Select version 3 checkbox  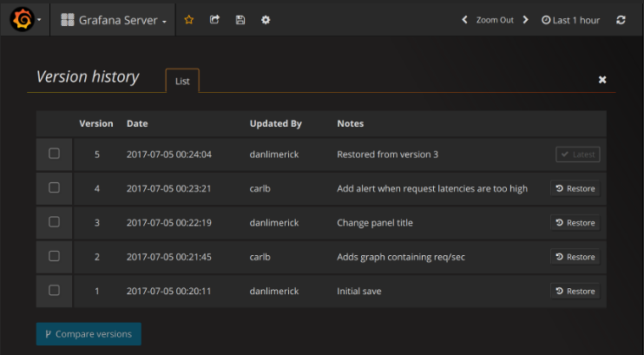54,222
